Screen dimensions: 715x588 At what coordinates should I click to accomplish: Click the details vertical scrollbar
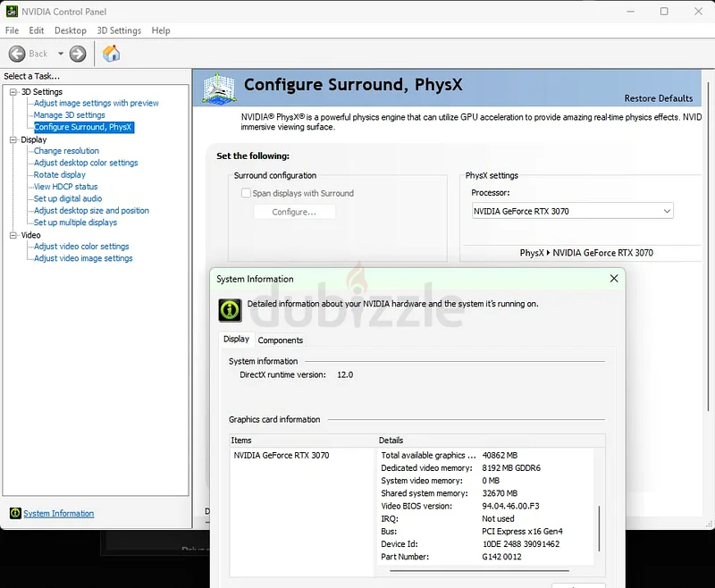click(599, 528)
